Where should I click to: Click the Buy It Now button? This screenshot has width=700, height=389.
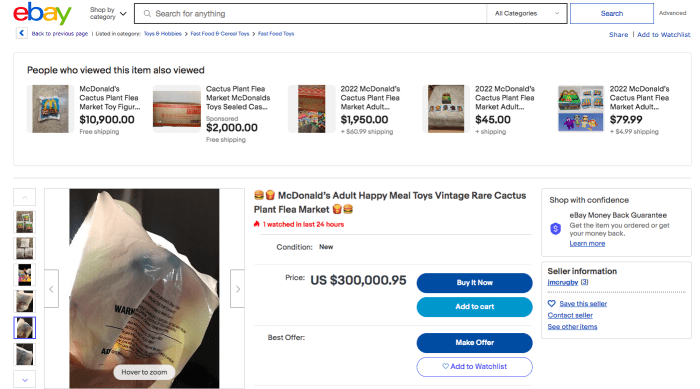[475, 283]
